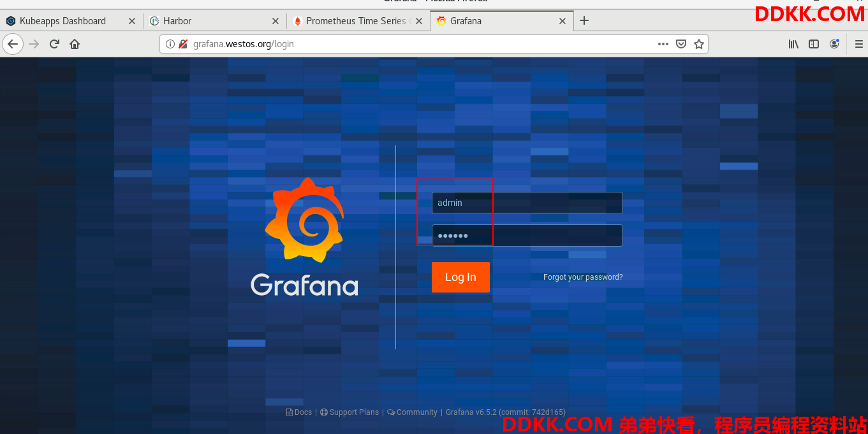Open the Firefox home page
Screen dimensions: 868x434
tap(75, 44)
